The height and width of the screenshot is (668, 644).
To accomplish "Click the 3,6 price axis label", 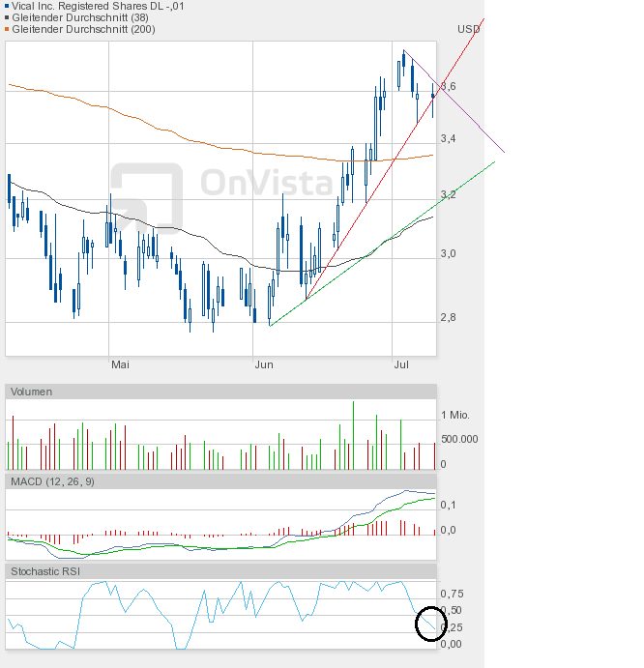I will (x=448, y=86).
